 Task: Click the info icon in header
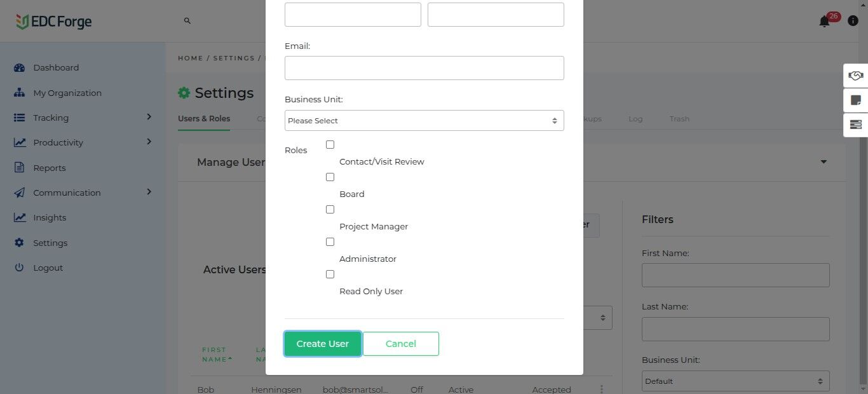(x=853, y=21)
